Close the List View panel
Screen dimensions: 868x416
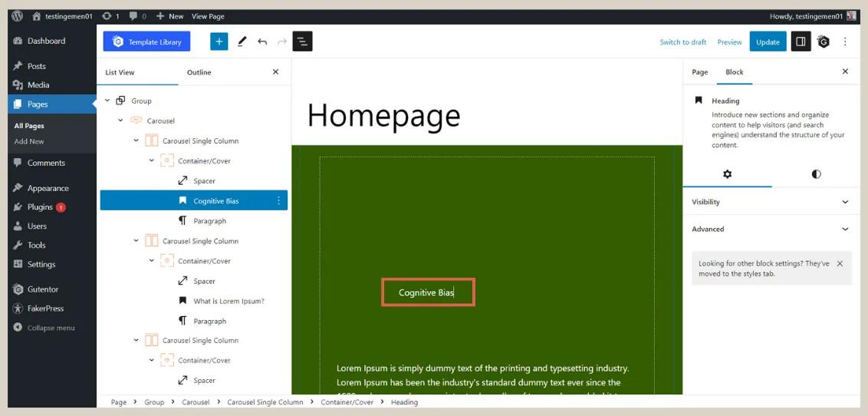click(276, 72)
